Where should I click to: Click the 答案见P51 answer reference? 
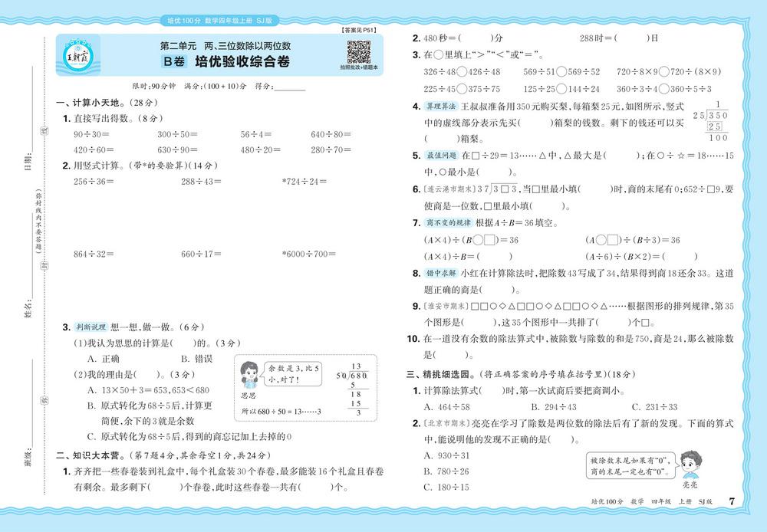pos(359,31)
